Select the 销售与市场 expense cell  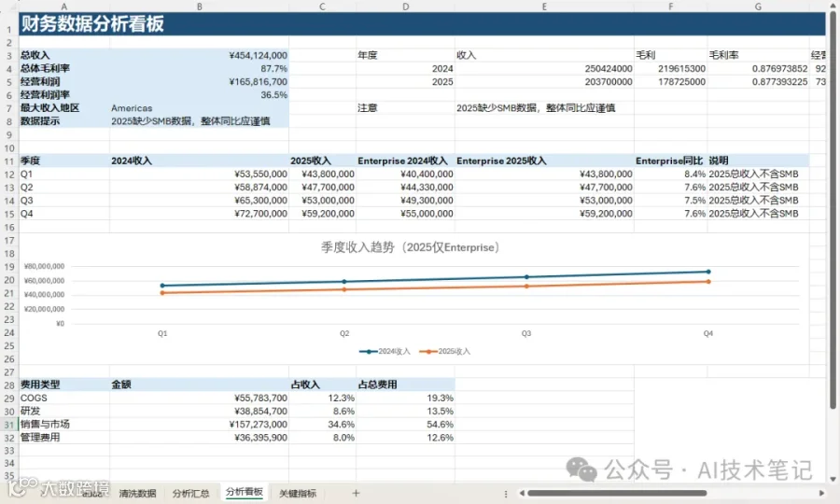click(x=64, y=424)
